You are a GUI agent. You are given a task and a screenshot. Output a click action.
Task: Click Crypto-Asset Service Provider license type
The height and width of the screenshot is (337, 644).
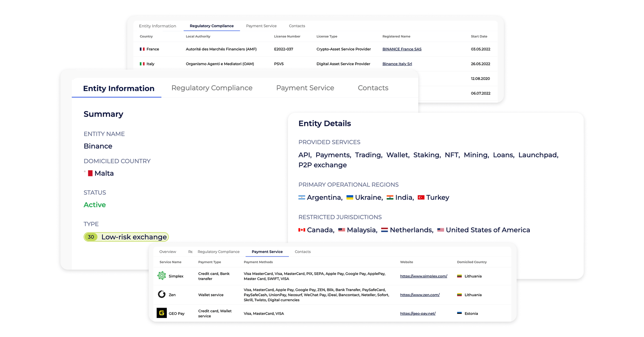(x=344, y=49)
